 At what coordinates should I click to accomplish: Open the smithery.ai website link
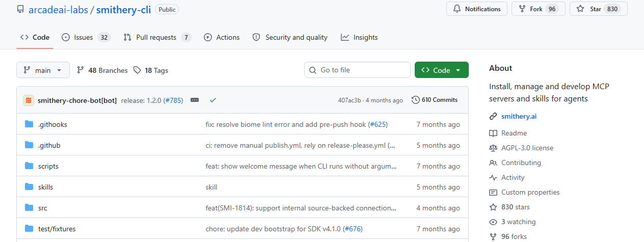point(519,116)
